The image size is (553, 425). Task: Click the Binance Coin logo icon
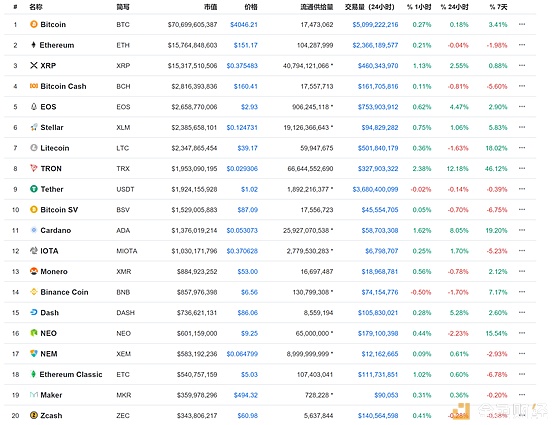click(x=34, y=292)
